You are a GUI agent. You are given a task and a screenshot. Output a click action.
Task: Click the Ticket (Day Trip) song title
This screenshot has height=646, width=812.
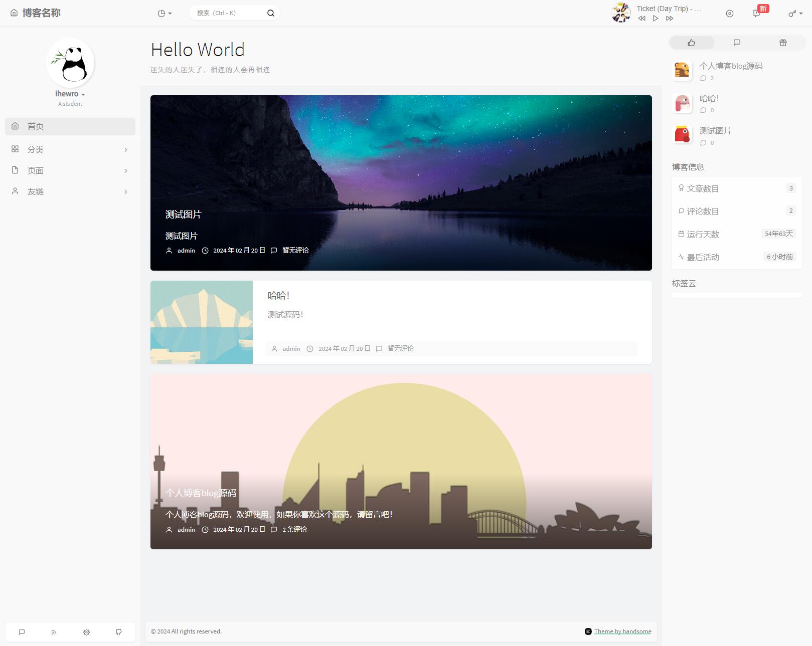(x=669, y=9)
